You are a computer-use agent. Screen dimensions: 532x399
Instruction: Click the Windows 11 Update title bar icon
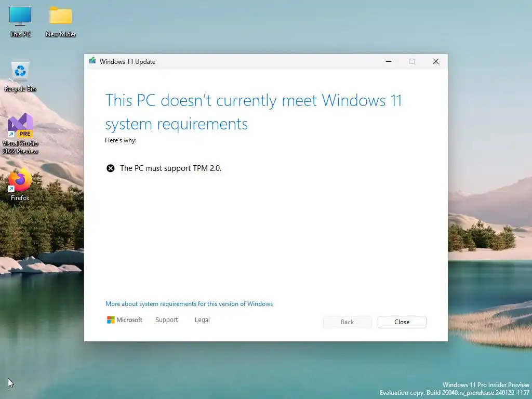pyautogui.click(x=92, y=61)
